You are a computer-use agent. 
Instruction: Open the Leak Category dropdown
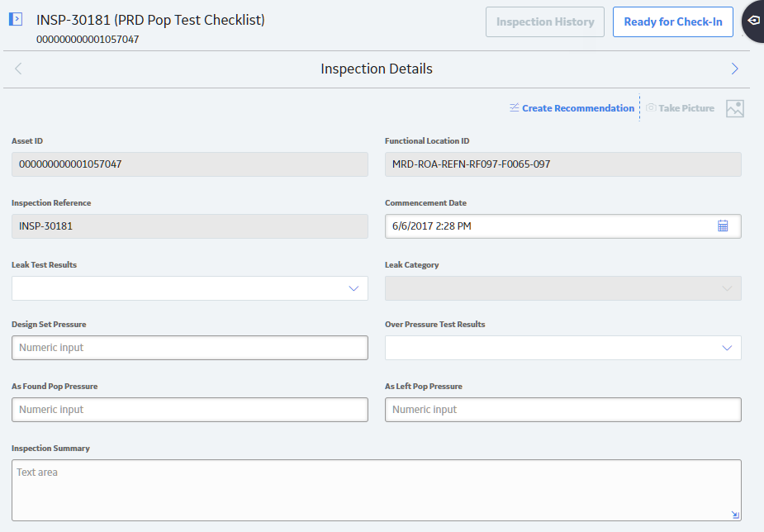(x=562, y=288)
